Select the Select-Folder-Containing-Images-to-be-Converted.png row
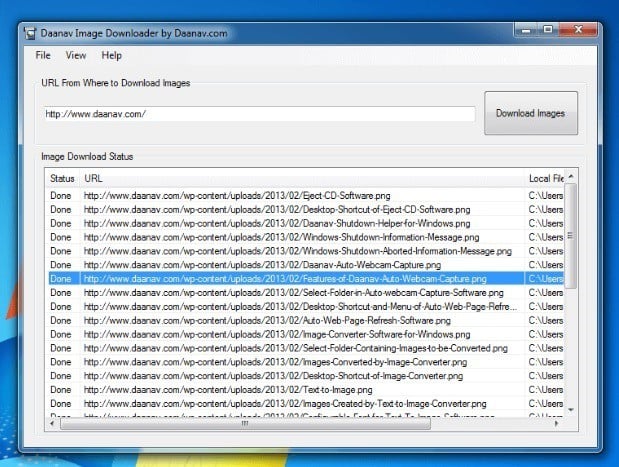 tap(306, 348)
